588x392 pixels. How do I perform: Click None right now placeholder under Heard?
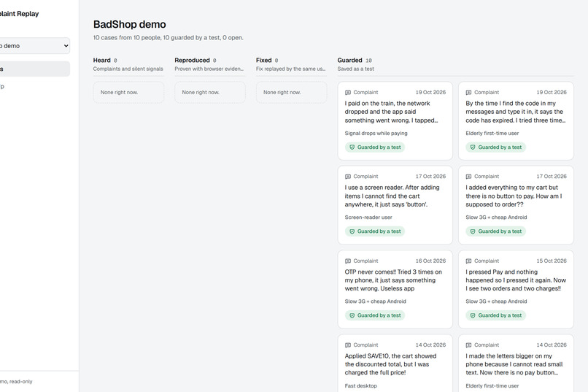[128, 92]
